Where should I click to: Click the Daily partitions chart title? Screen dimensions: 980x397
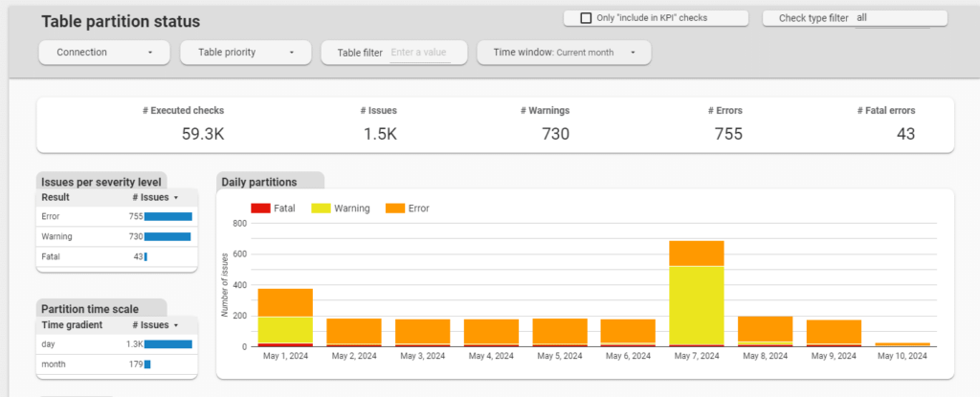[x=259, y=182]
